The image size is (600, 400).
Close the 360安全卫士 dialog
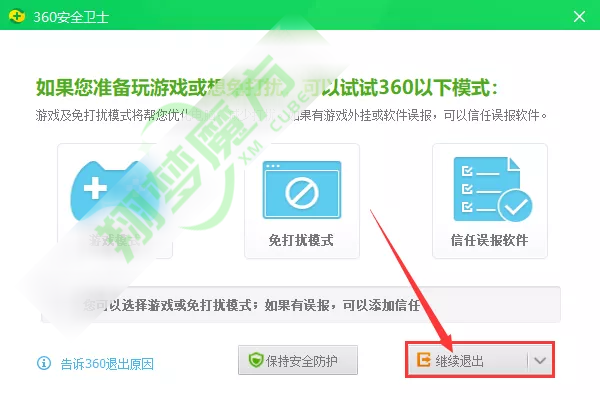click(x=579, y=16)
